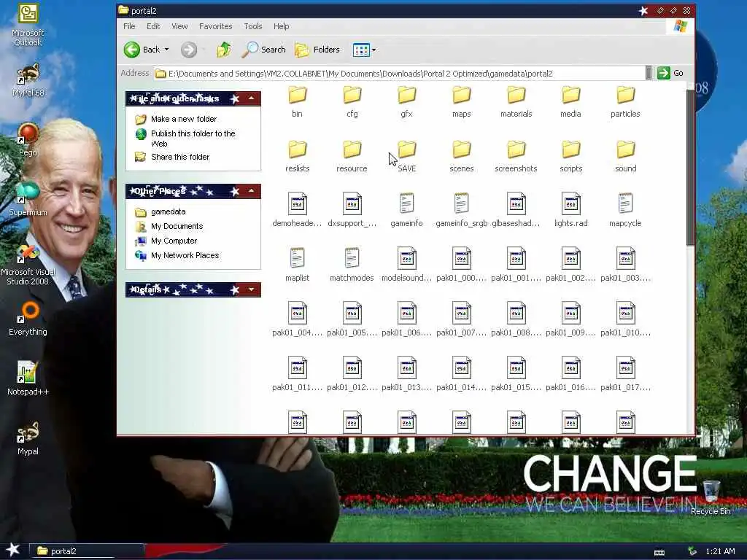Click the MyPal 68 desktop icon

tap(28, 75)
